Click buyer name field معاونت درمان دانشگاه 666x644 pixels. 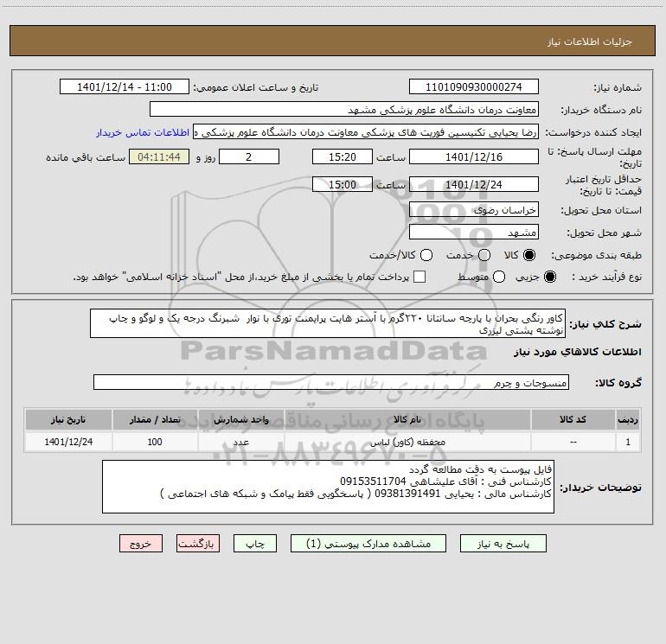pos(344,109)
